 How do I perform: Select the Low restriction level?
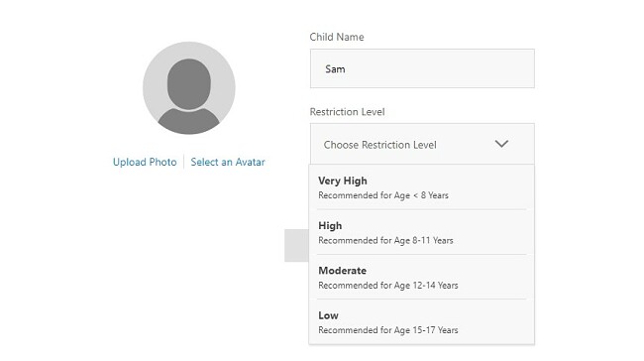pyautogui.click(x=422, y=321)
